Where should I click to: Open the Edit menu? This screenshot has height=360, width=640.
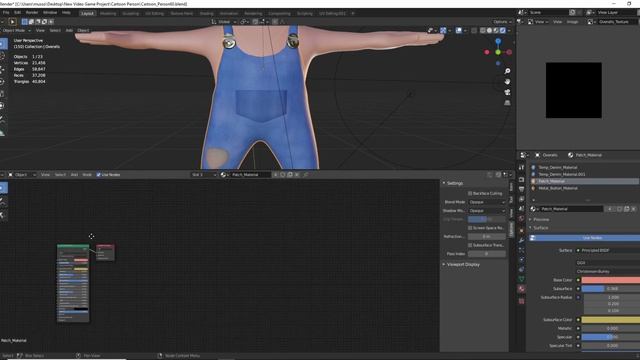[x=17, y=13]
